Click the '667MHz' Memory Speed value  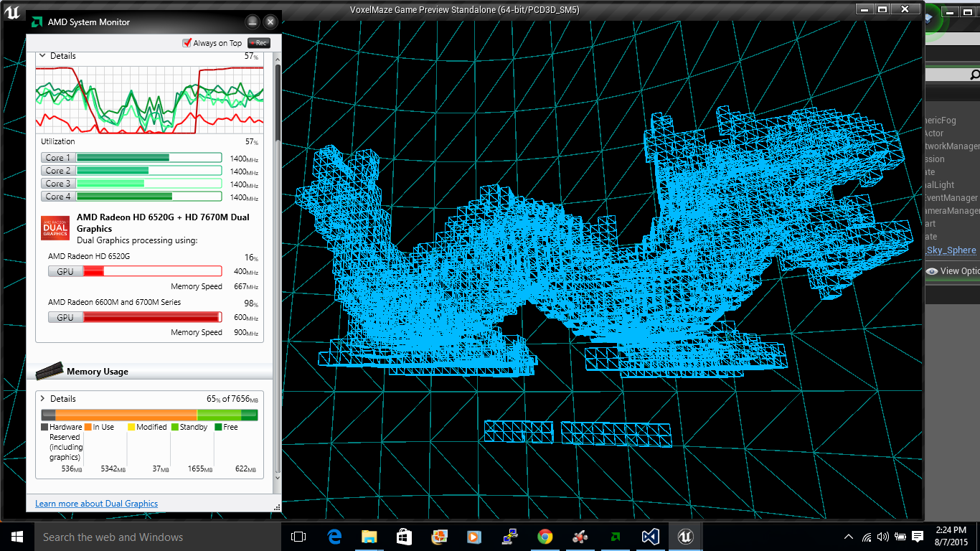(246, 287)
